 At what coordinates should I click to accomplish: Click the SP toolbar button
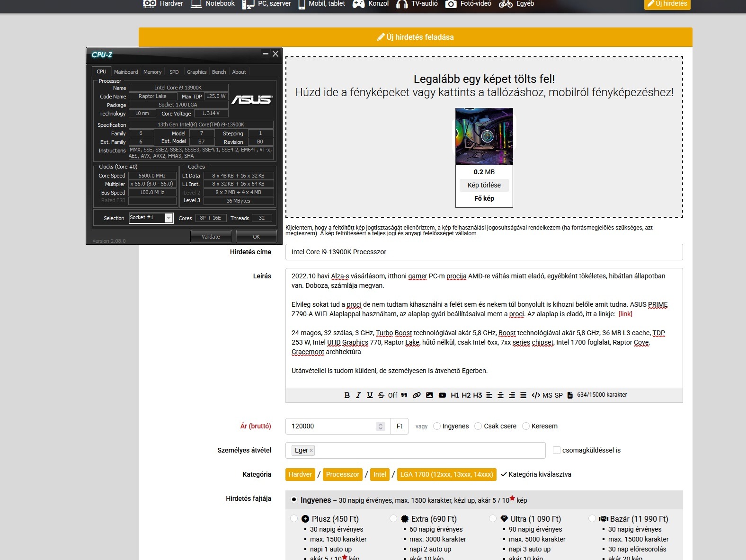[559, 395]
